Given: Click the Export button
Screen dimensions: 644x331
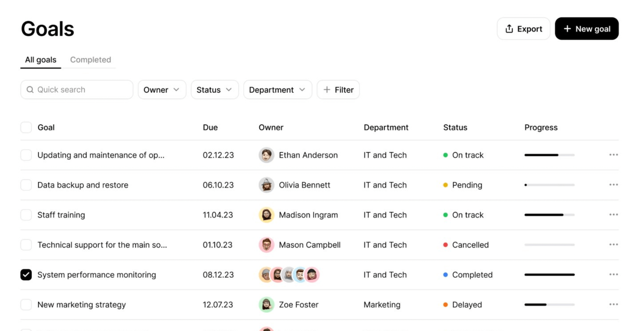Looking at the screenshot, I should coord(523,29).
